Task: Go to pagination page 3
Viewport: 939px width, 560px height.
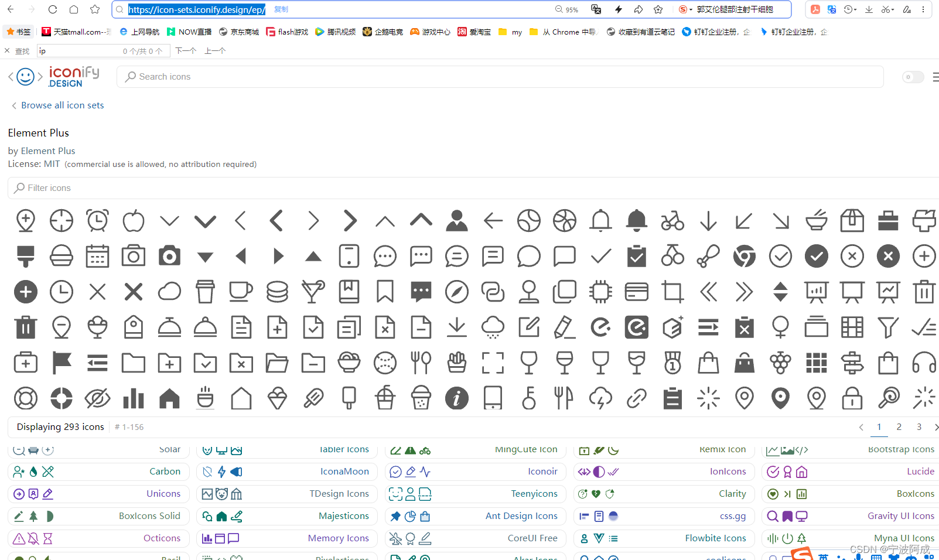Action: (919, 427)
